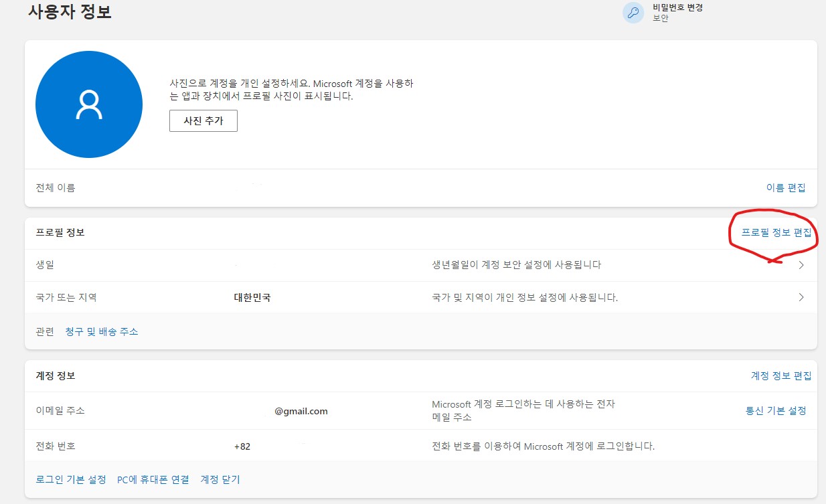The height and width of the screenshot is (504, 826).
Task: Expand the 생일 row chevron arrow
Action: [x=801, y=265]
